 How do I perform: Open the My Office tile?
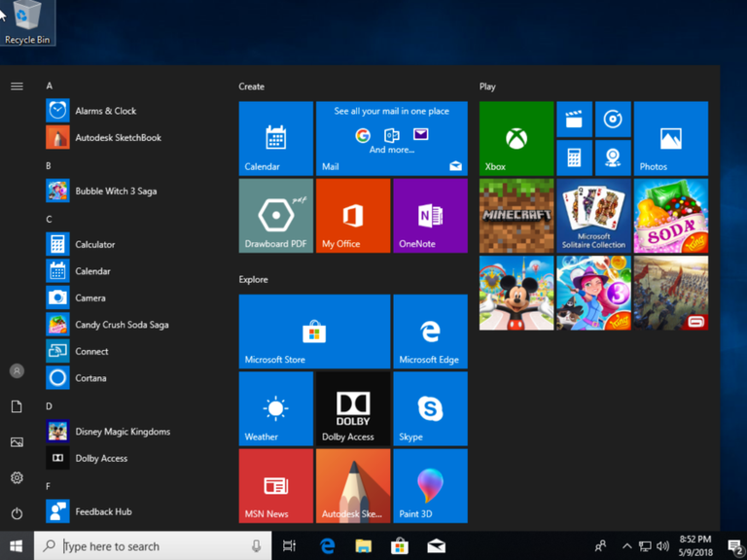click(x=353, y=215)
